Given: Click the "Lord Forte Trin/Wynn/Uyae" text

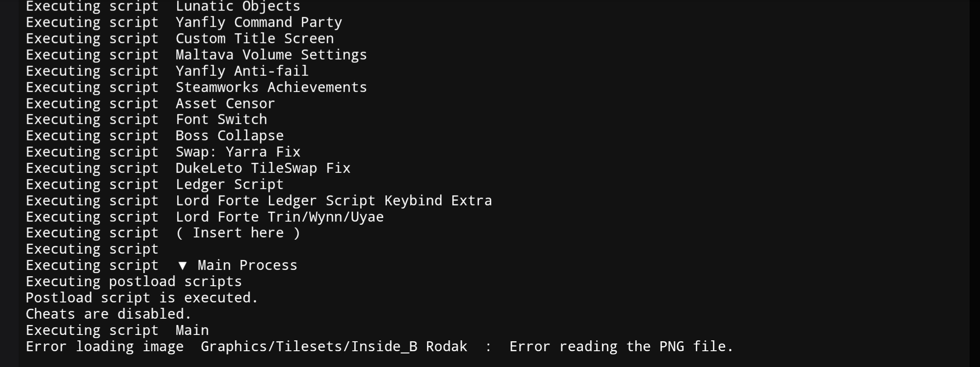Looking at the screenshot, I should tap(279, 217).
